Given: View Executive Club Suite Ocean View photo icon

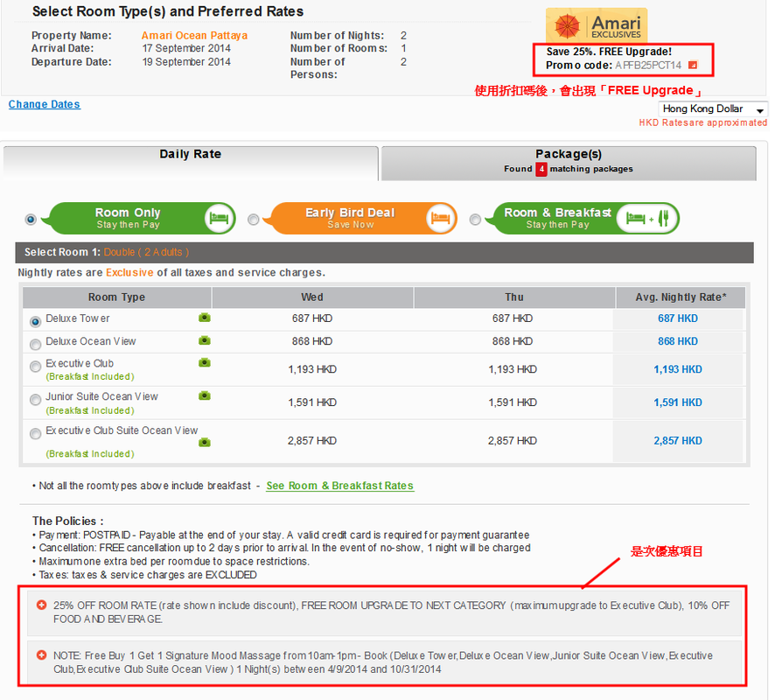Looking at the screenshot, I should [x=205, y=442].
